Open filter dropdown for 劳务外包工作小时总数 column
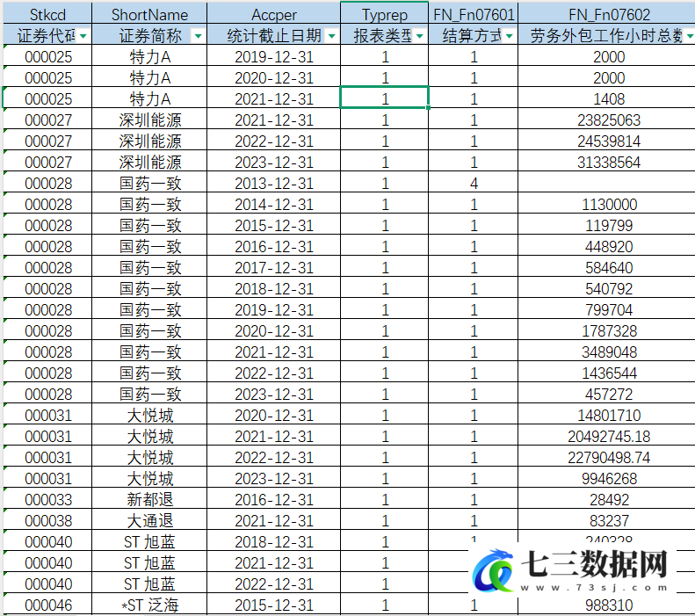The width and height of the screenshot is (695, 616). 690,36
